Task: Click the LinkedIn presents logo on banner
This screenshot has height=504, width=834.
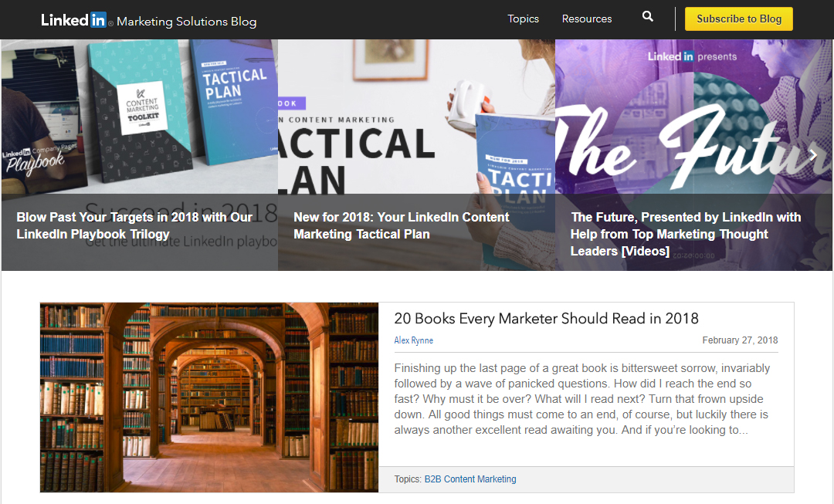Action: click(x=692, y=56)
